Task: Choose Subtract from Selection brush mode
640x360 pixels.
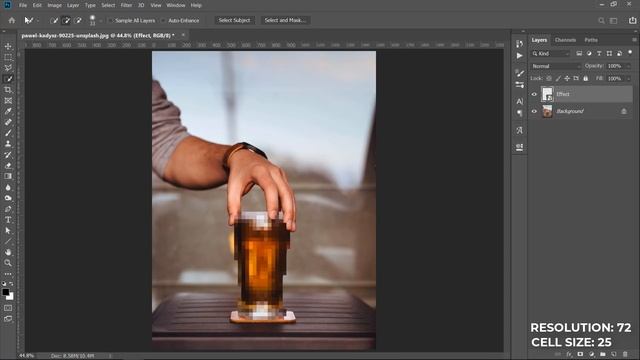Action: click(x=78, y=20)
